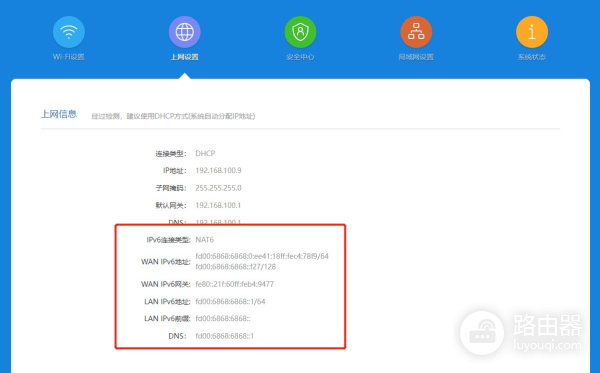Click the NAT6 IPv6 connection type value
The image size is (600, 373).
coord(204,240)
